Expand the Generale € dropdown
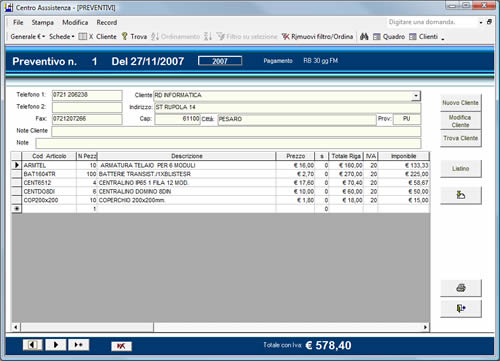Screen dimensions: 500x361 tap(28, 37)
